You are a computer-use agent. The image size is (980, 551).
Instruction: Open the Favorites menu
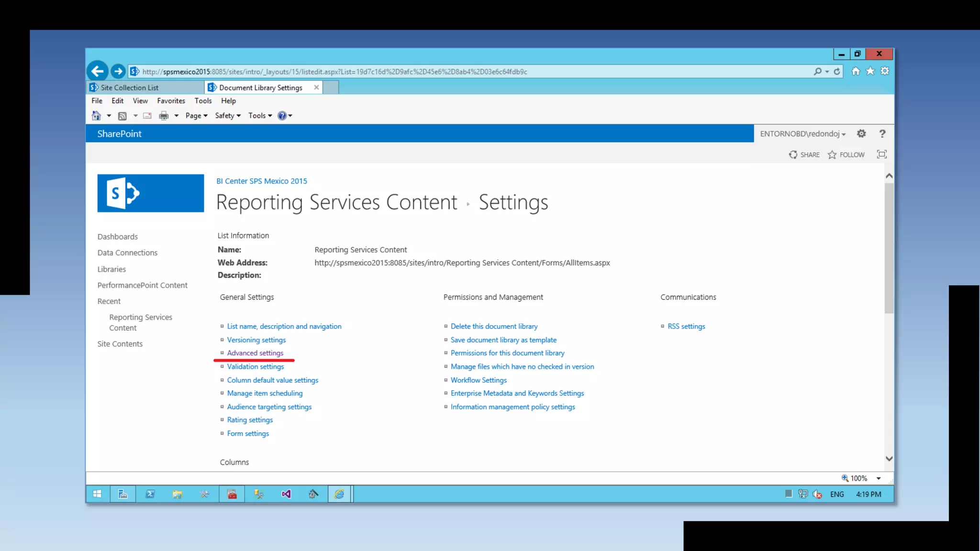coord(171,101)
